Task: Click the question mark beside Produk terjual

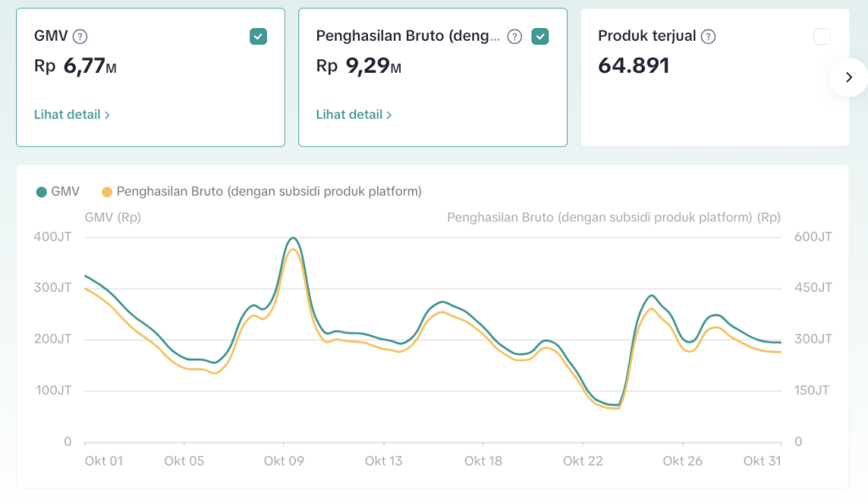Action: pyautogui.click(x=709, y=36)
